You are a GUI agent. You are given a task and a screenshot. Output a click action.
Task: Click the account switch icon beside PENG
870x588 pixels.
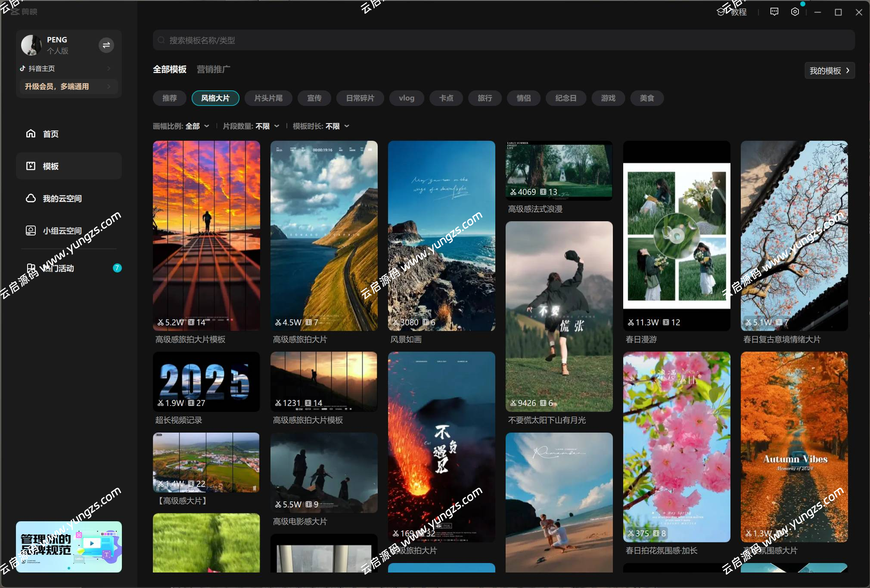click(106, 45)
